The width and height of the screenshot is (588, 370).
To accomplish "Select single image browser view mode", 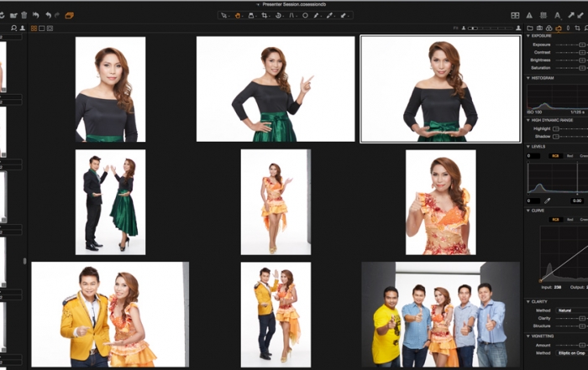I will point(42,29).
